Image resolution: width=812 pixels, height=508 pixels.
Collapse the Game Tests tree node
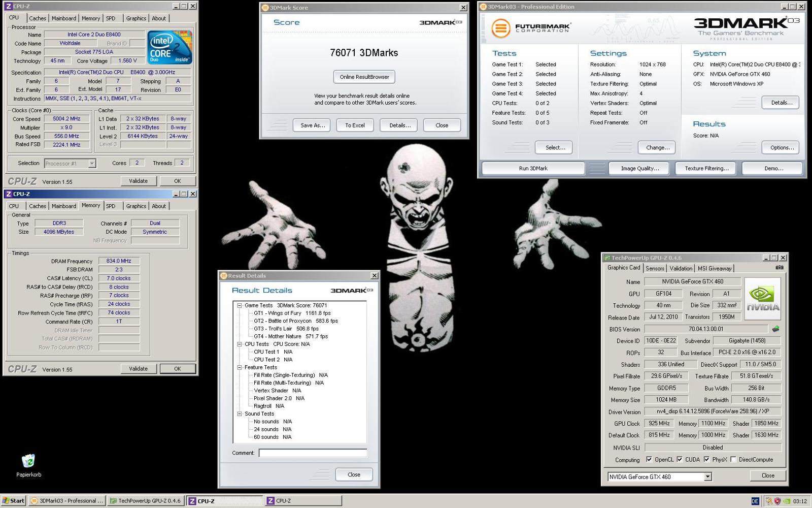pos(240,305)
